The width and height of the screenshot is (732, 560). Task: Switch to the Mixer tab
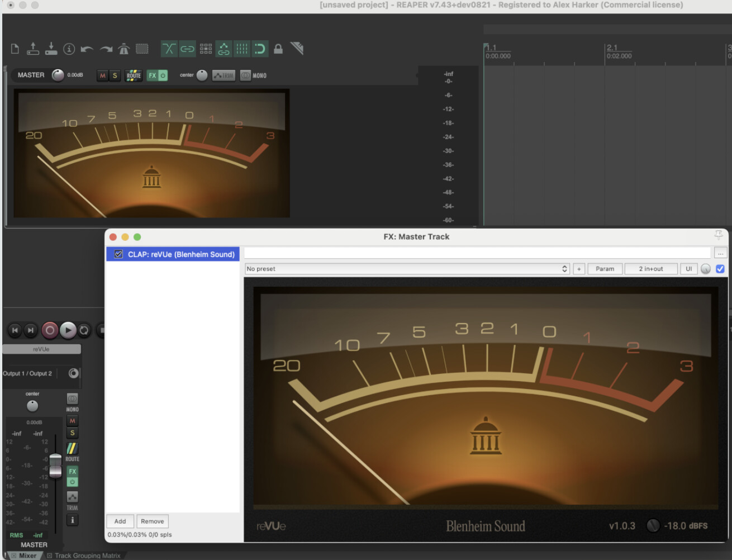pos(27,556)
